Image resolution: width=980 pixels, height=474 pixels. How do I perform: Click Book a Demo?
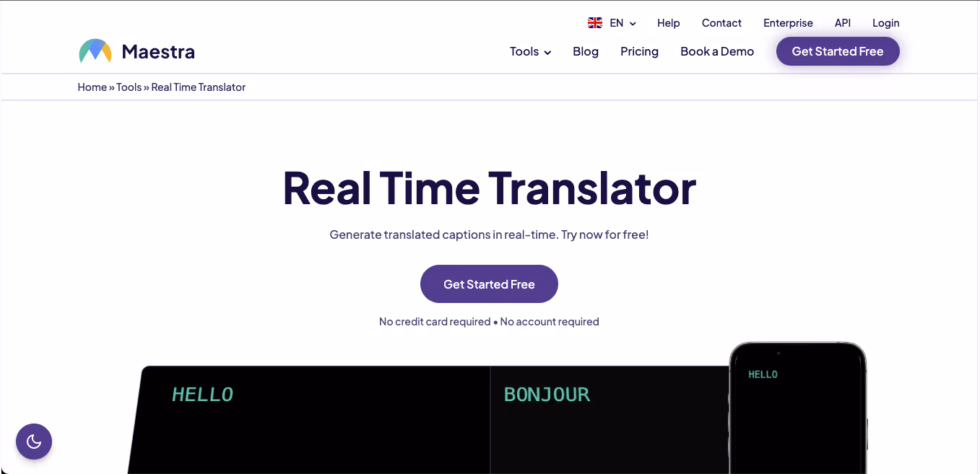tap(717, 51)
